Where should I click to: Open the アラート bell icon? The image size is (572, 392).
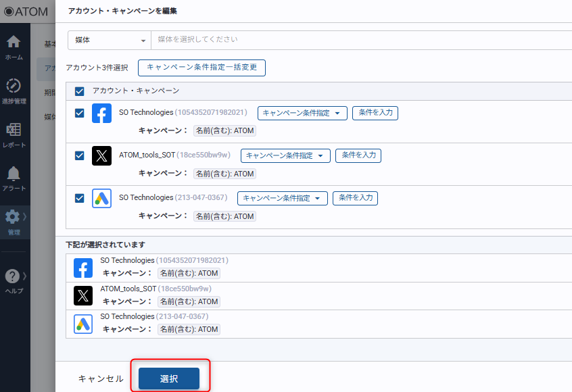(14, 174)
